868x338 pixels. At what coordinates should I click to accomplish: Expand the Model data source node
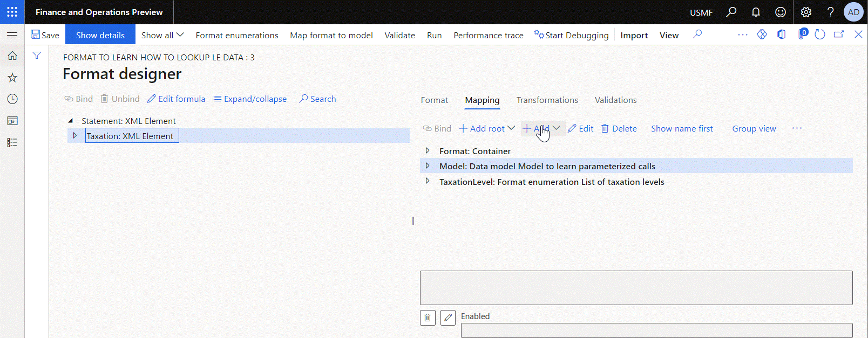pyautogui.click(x=428, y=165)
